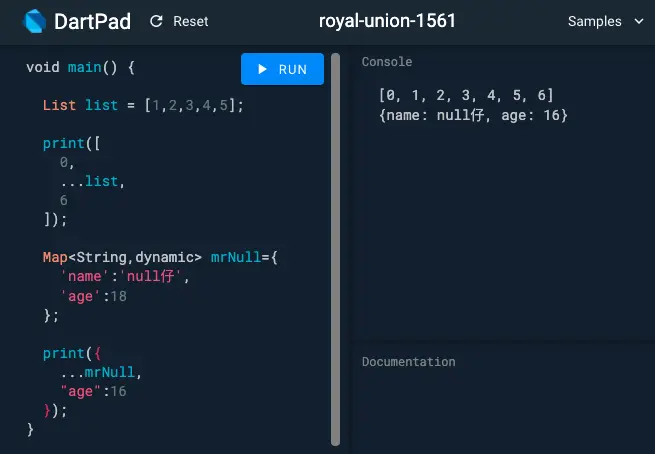Screen dimensions: 655x454
Task: Click the Reset text button
Action: [190, 21]
